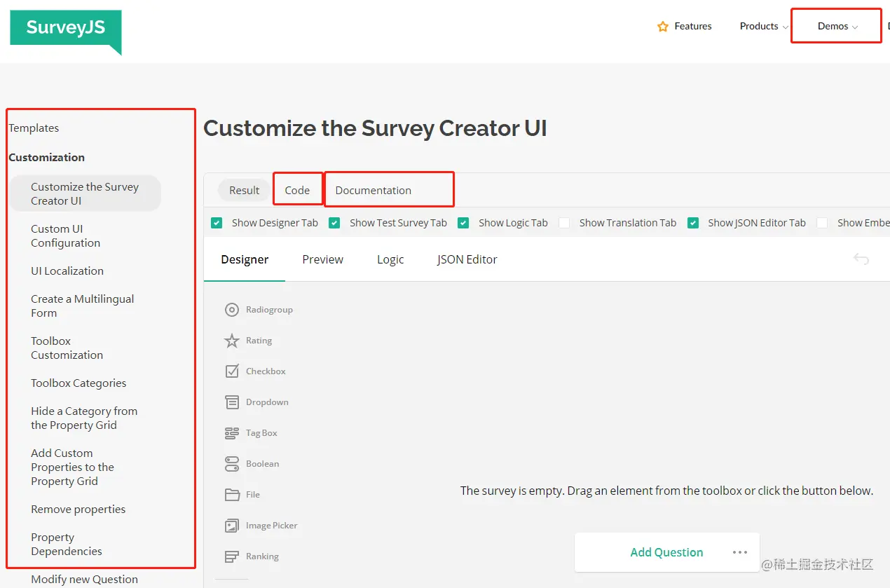The image size is (890, 588).
Task: Open Toolbox Customization demo
Action: click(67, 348)
